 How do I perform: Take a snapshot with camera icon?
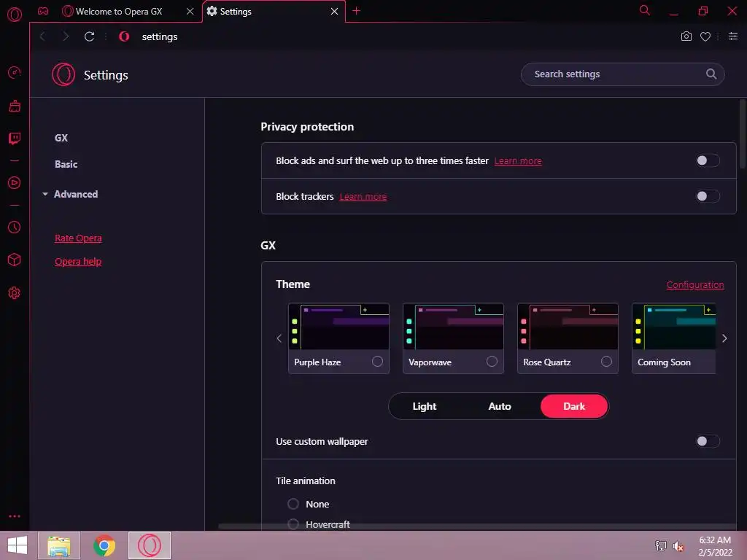click(x=686, y=36)
